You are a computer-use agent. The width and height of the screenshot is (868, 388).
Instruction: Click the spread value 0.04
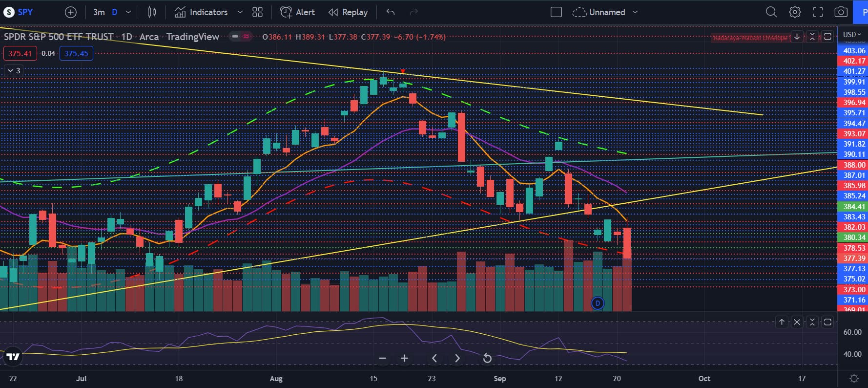pos(48,53)
